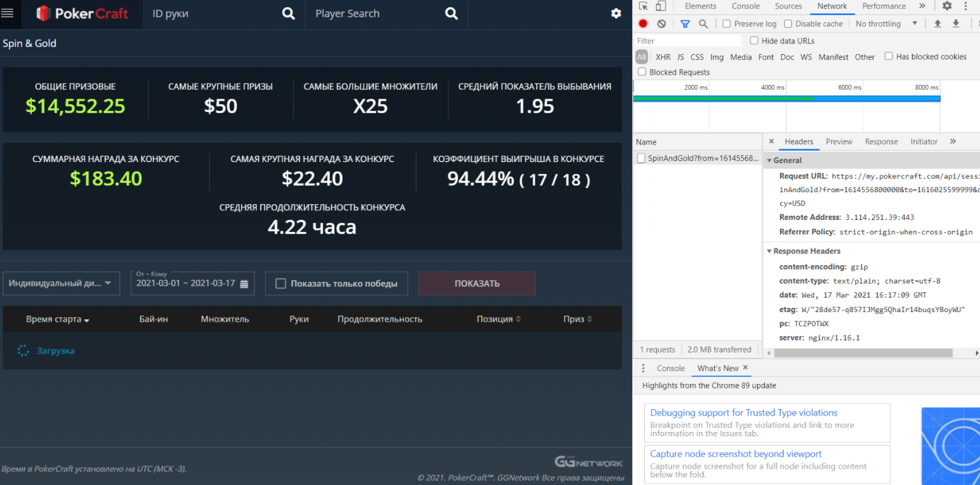Click the hand ID search magnifier icon
Image resolution: width=980 pixels, height=485 pixels.
pos(289,13)
